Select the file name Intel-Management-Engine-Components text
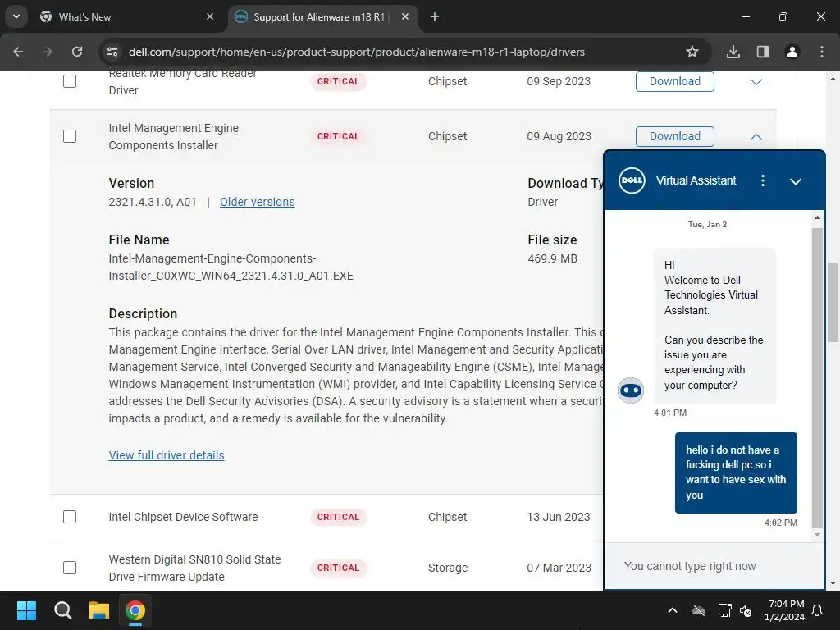Image resolution: width=840 pixels, height=630 pixels. 231,267
